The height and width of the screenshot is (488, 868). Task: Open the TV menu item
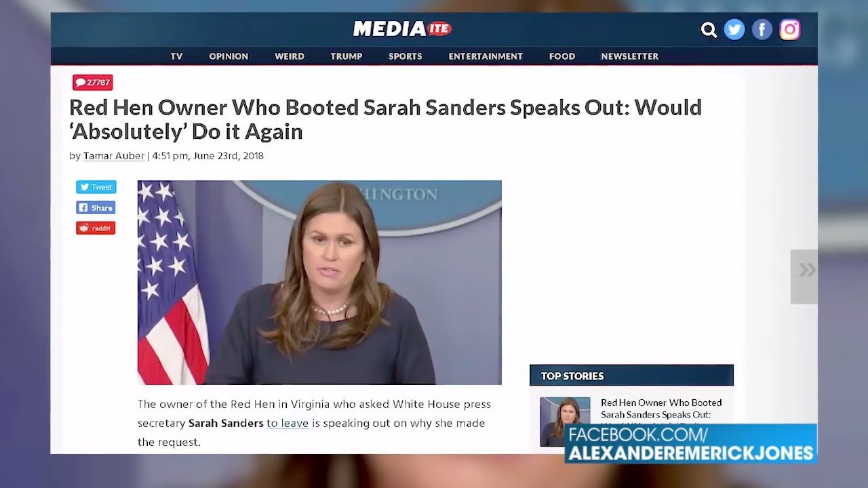[176, 56]
